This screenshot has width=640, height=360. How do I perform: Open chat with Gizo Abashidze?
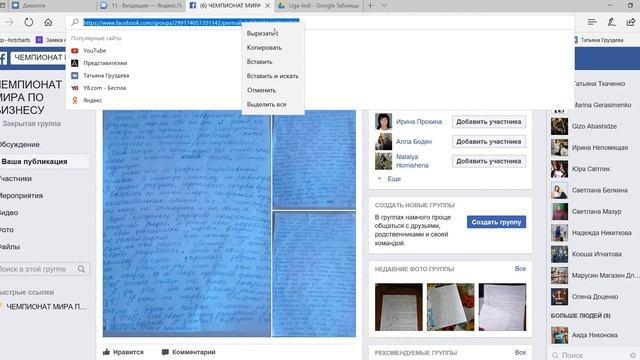pos(593,127)
